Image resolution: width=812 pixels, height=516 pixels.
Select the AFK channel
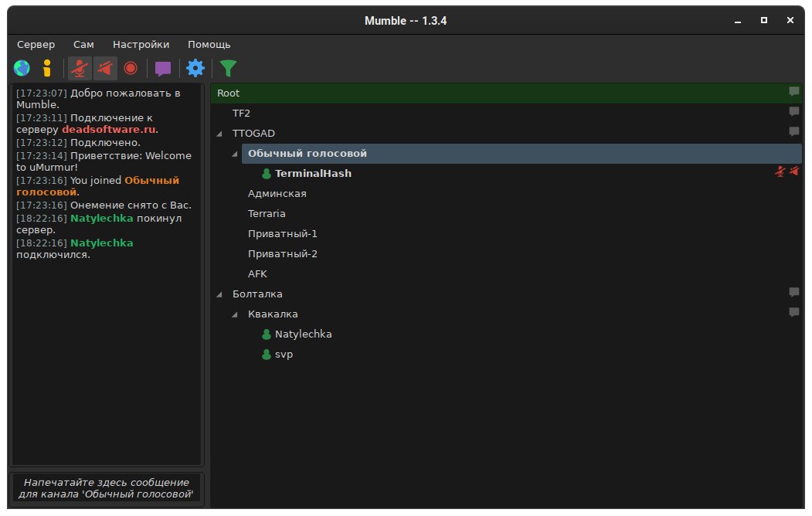coord(257,274)
